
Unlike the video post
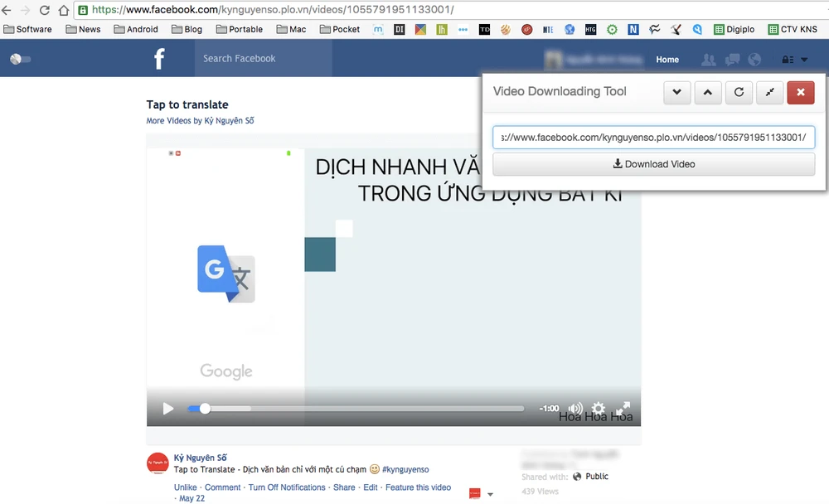[186, 487]
